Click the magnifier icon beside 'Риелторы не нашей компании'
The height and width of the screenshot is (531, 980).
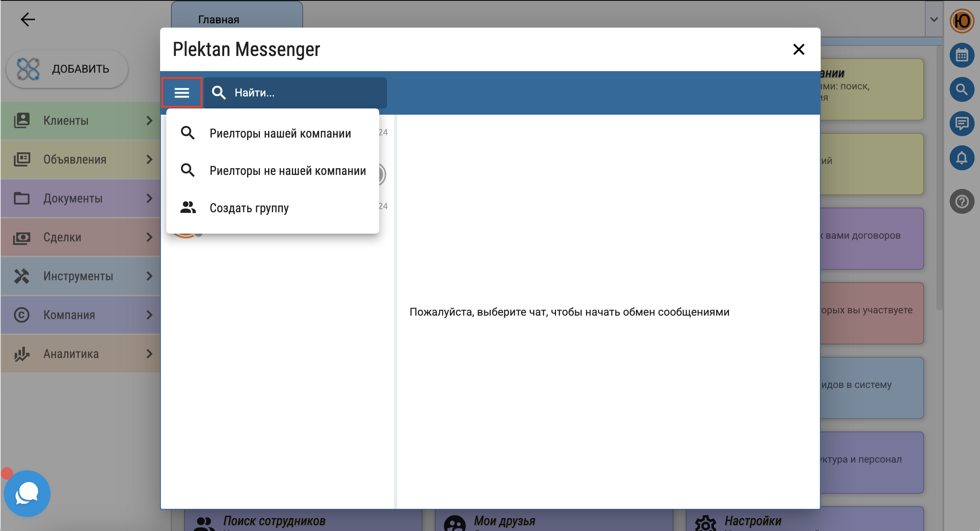[x=188, y=170]
